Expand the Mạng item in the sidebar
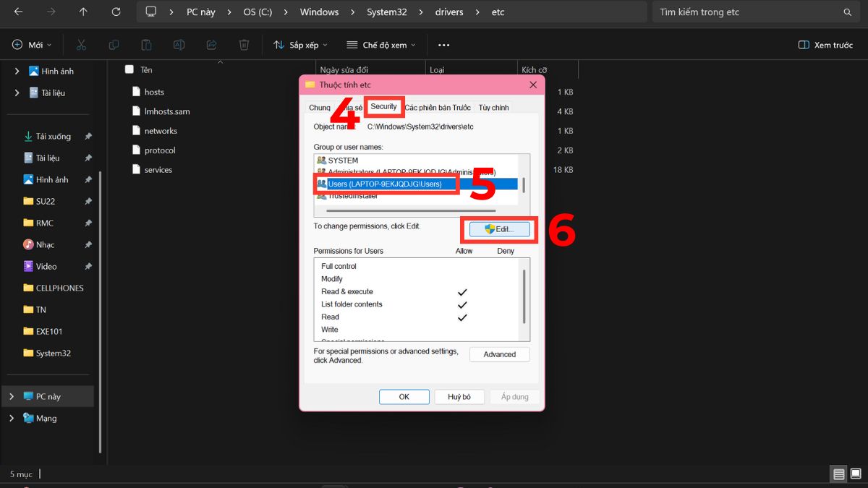Image resolution: width=868 pixels, height=488 pixels. click(12, 418)
